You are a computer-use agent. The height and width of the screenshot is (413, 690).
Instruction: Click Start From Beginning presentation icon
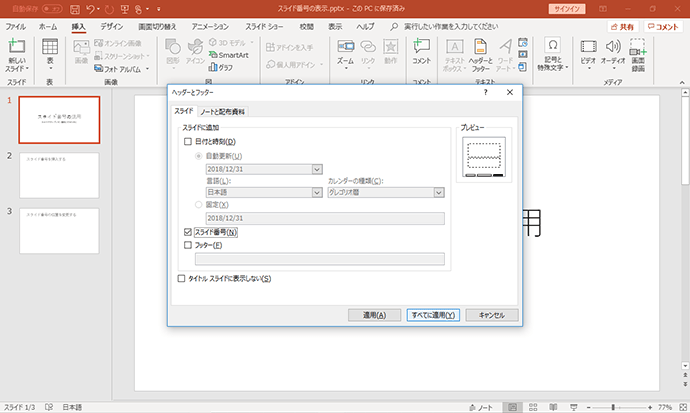(x=124, y=9)
